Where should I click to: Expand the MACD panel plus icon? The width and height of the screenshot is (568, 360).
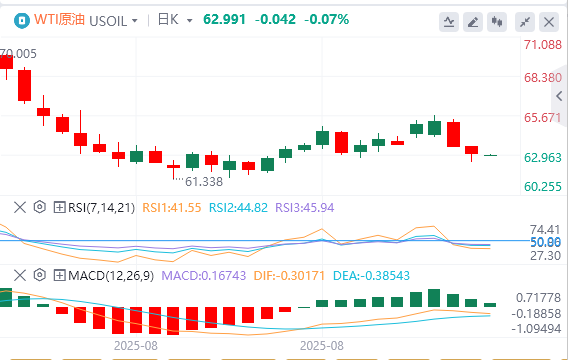(x=59, y=276)
